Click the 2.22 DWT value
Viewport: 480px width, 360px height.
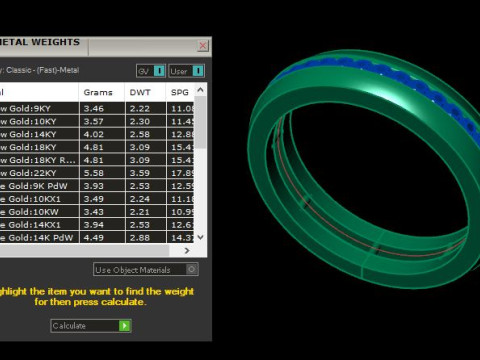(140, 109)
